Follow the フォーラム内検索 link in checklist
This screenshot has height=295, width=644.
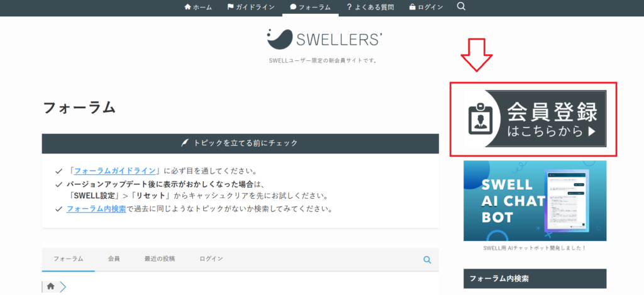(x=96, y=209)
